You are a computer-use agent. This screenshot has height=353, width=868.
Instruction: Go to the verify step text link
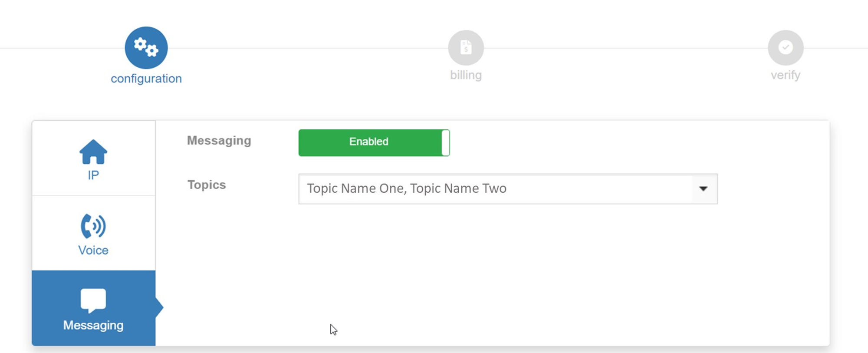click(x=786, y=75)
